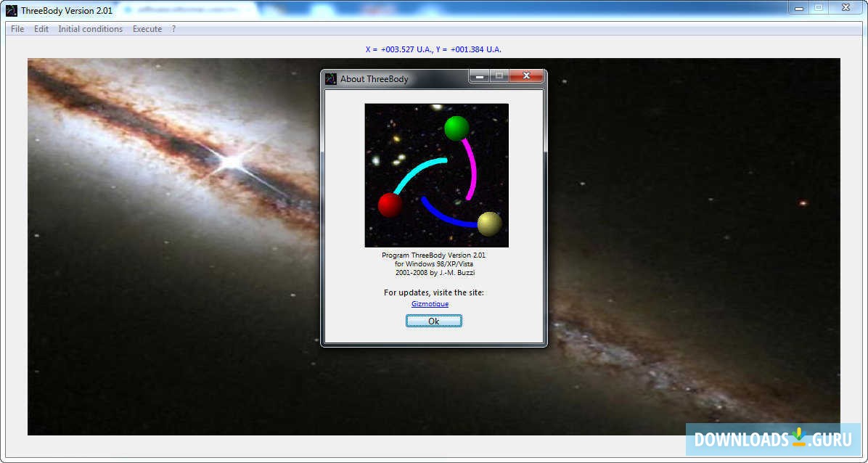Open the Execute menu
The image size is (868, 463).
147,29
